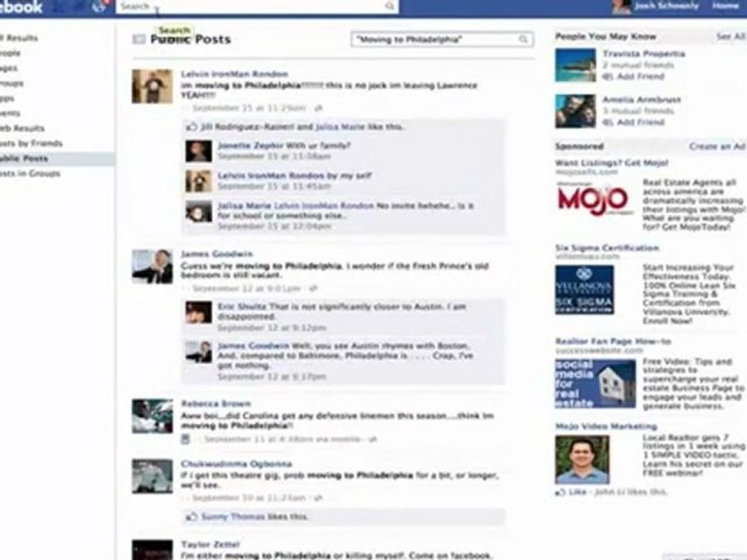Viewport: 747px width, 560px height.
Task: Click the Facebook logo in header
Action: tap(21, 7)
